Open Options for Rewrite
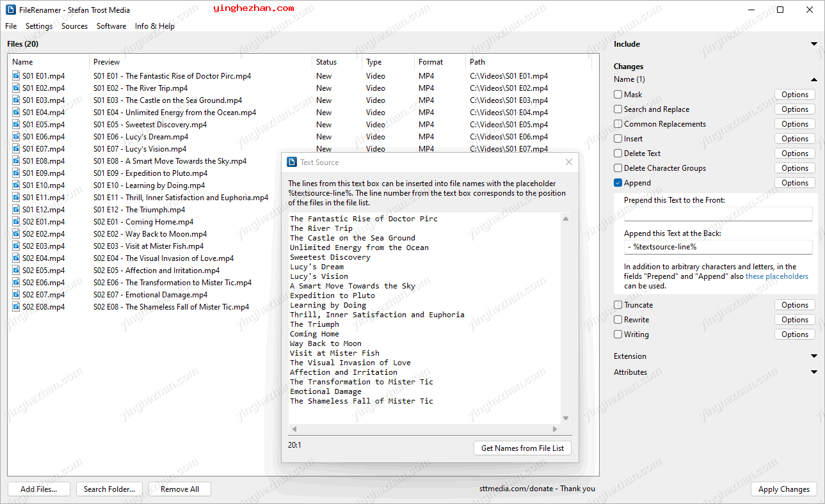The height and width of the screenshot is (504, 825). point(795,320)
